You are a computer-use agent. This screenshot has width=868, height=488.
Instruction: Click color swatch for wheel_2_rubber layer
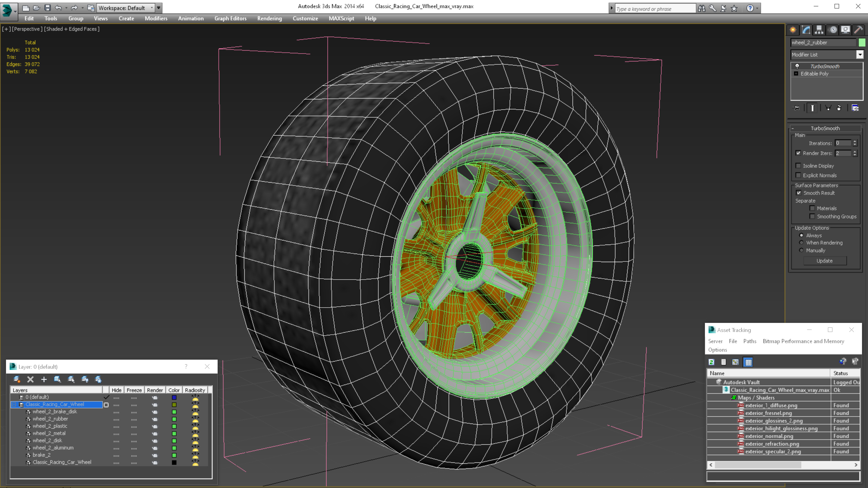tap(174, 419)
